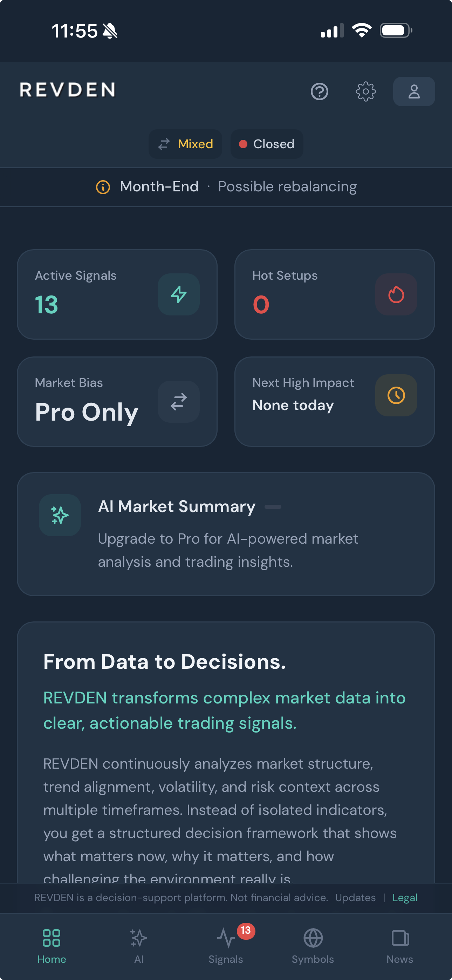Image resolution: width=452 pixels, height=980 pixels.
Task: Expand the Month-End rebalancing notice
Action: coord(226,186)
